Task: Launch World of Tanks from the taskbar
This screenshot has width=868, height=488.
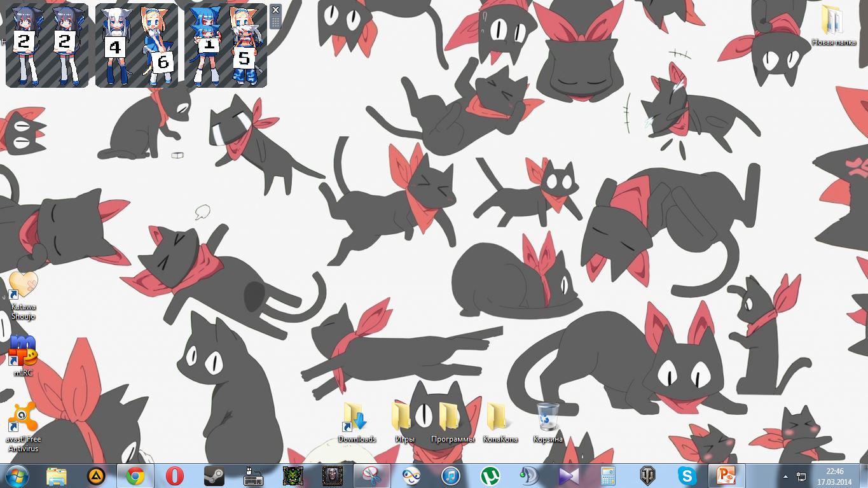Action: [647, 476]
